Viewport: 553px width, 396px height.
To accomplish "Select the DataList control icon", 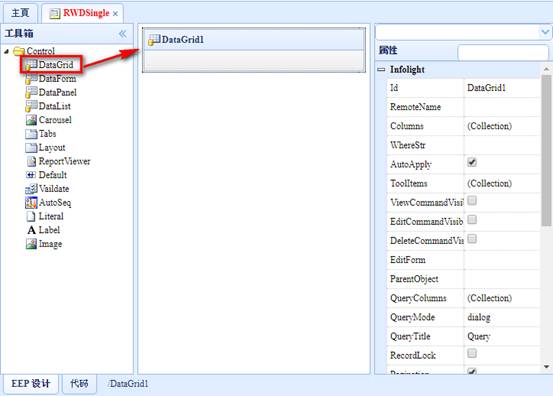I will coord(31,106).
